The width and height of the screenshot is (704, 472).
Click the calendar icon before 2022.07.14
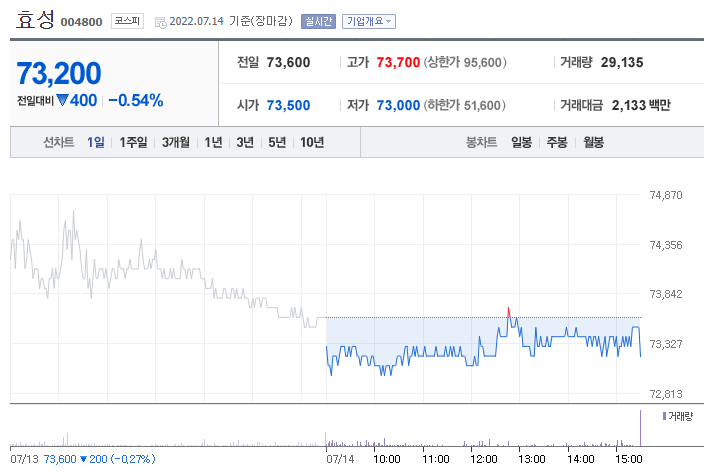pyautogui.click(x=160, y=22)
